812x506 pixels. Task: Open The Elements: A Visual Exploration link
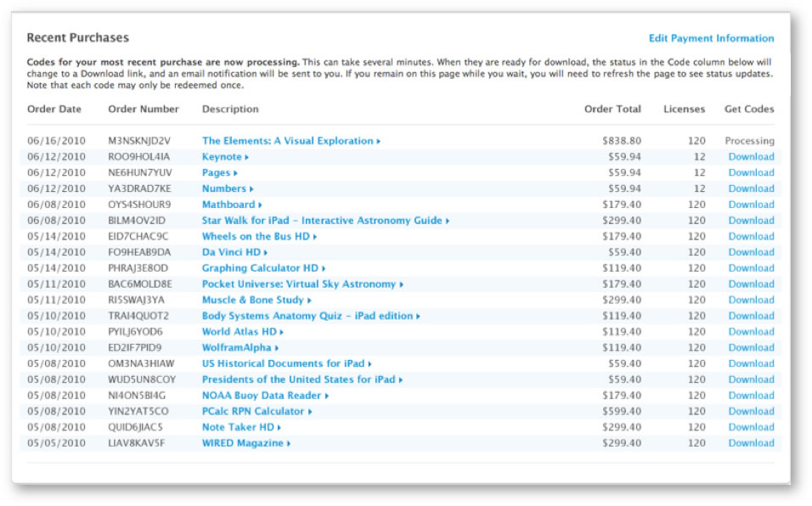tap(291, 141)
